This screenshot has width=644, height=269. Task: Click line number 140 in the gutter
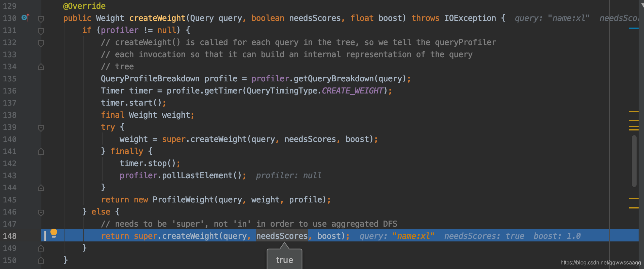click(x=10, y=139)
